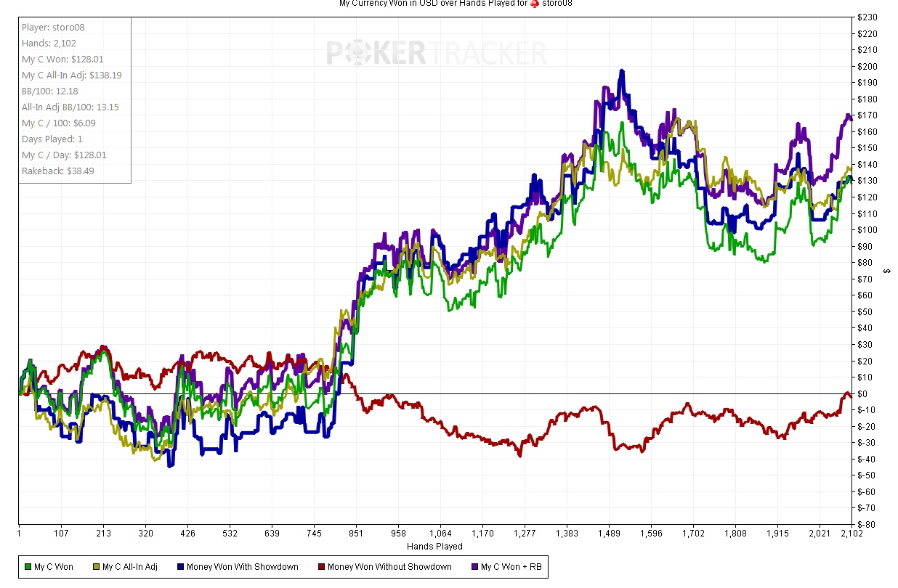The height and width of the screenshot is (588, 898).
Task: Select the Hands Played x-axis title
Action: (434, 546)
